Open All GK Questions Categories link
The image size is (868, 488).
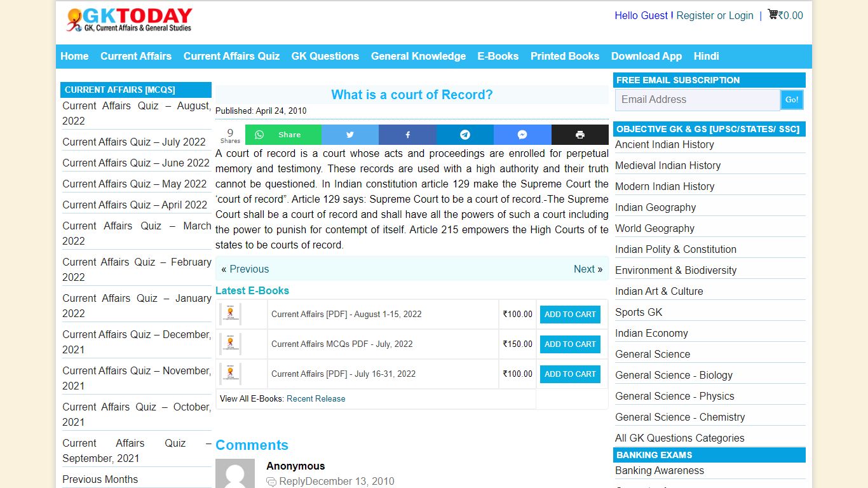[x=679, y=438]
